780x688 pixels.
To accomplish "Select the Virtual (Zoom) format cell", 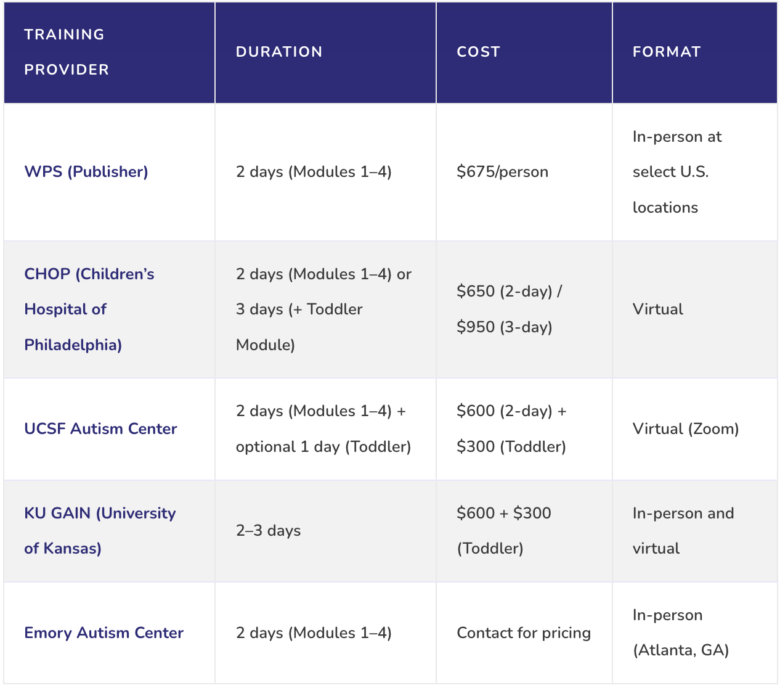I will (694, 429).
